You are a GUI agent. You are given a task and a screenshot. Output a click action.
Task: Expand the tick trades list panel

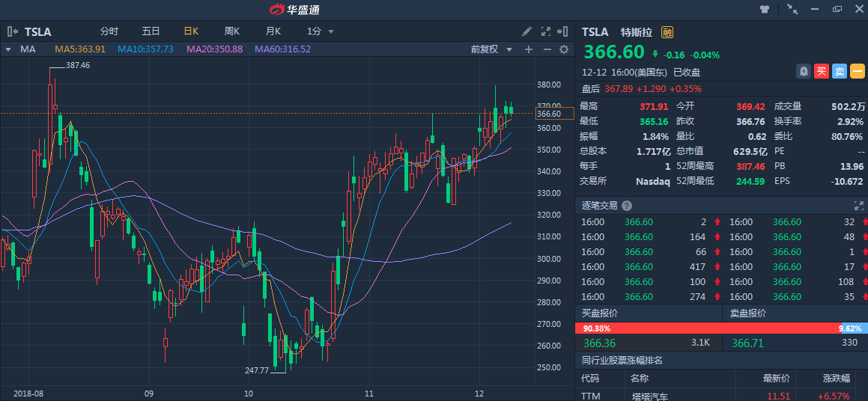[858, 206]
